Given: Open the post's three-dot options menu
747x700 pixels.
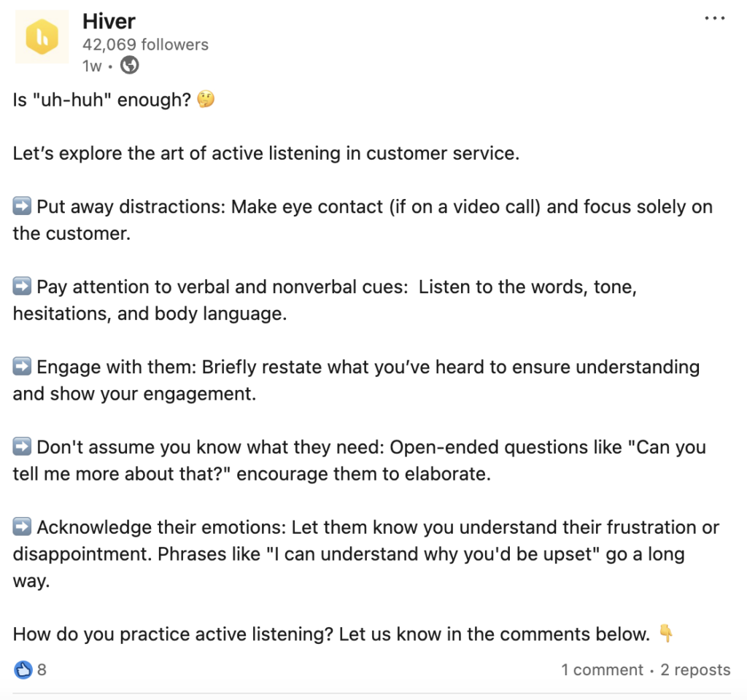Looking at the screenshot, I should pos(714,18).
